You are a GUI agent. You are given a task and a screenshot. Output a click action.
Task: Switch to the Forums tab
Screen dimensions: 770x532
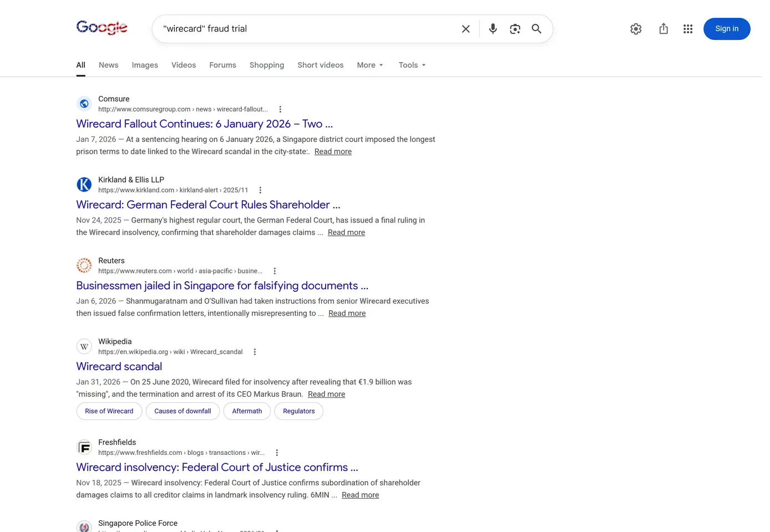pos(222,65)
